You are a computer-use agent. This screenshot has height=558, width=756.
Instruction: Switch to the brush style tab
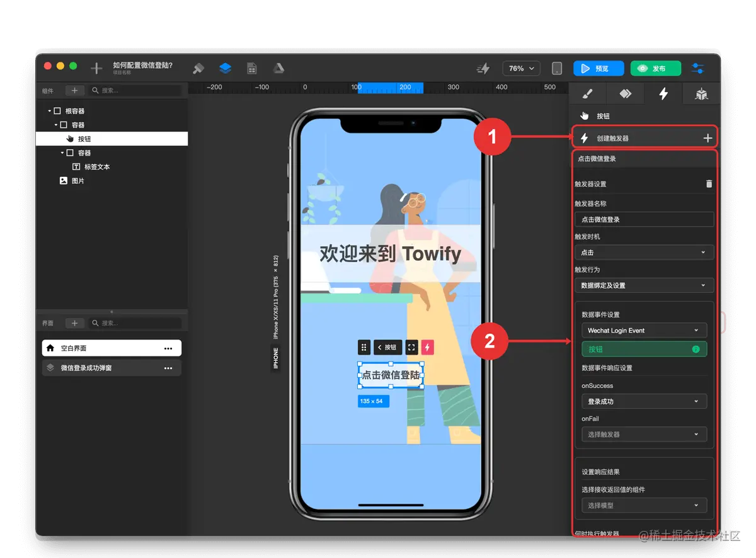pos(587,94)
